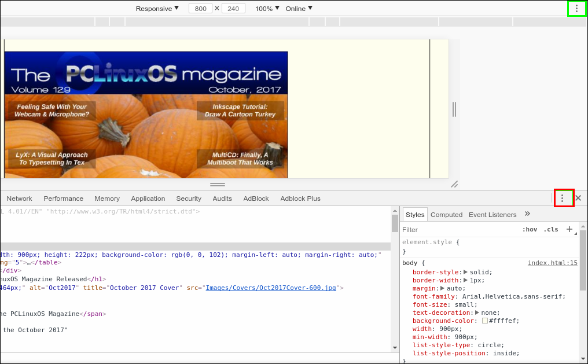Open the Responsive device dropdown
588x364 pixels.
pyautogui.click(x=157, y=8)
